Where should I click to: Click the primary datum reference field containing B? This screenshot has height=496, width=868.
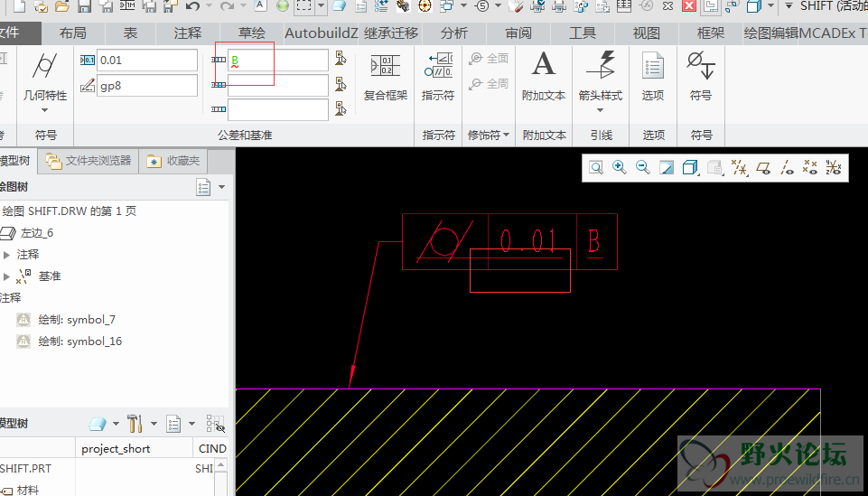(x=277, y=61)
